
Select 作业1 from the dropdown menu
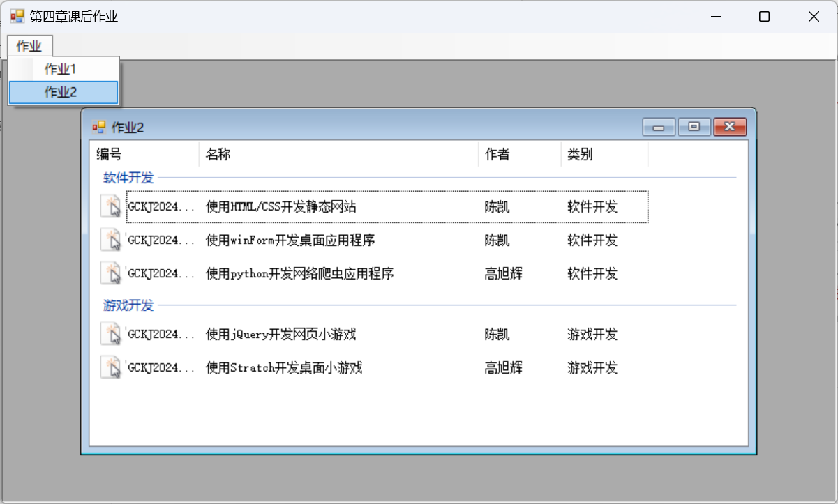(61, 69)
